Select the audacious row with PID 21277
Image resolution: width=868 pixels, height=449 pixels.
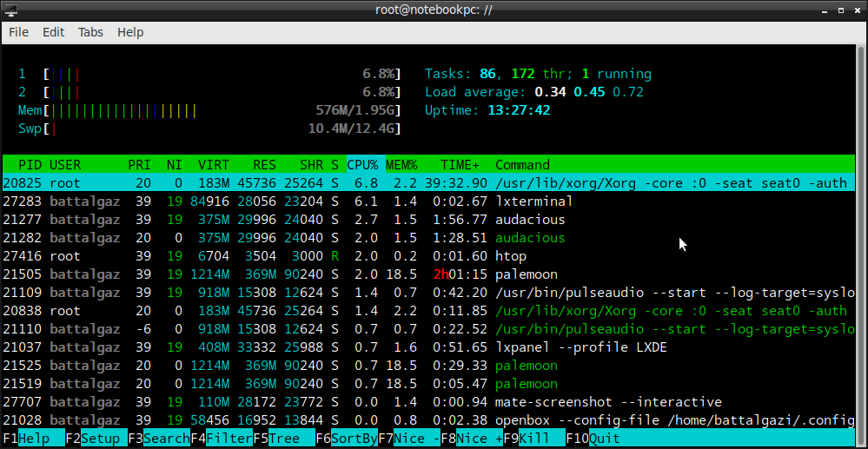pyautogui.click(x=428, y=219)
